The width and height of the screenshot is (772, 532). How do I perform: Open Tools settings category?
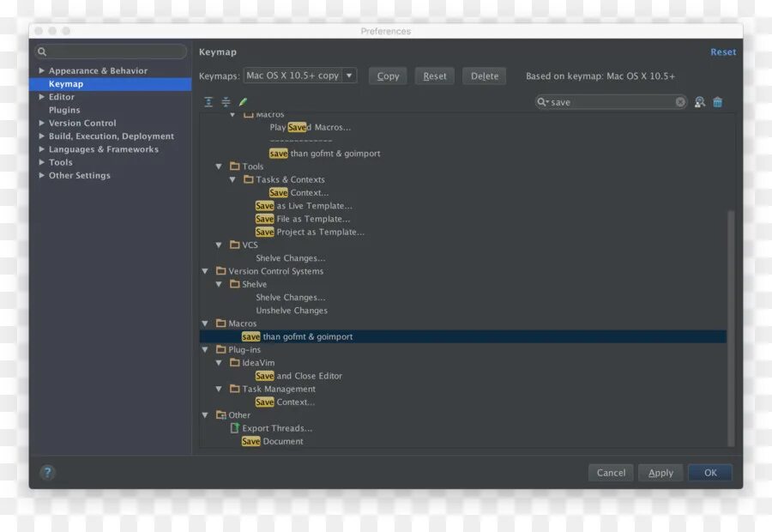[x=61, y=162]
